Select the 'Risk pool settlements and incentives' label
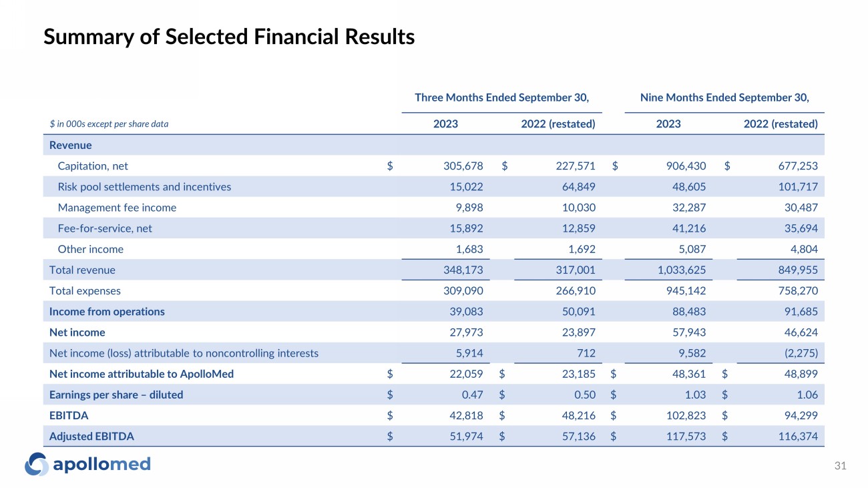This screenshot has width=868, height=488. click(x=144, y=187)
